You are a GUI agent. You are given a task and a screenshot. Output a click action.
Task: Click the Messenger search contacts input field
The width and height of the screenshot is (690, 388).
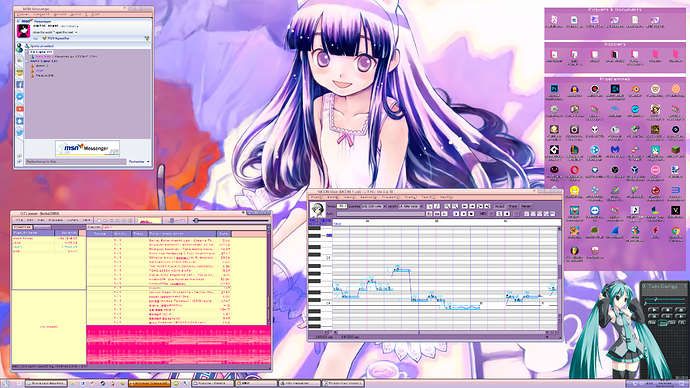tap(75, 161)
